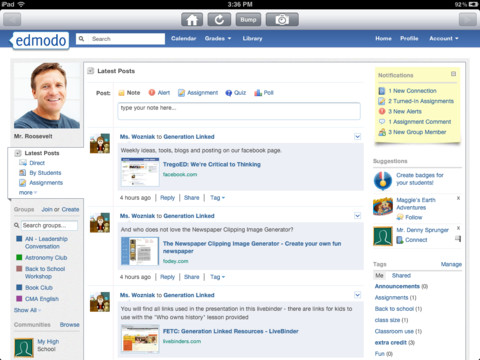Open the Newspaper Clipping Image Generator link
This screenshot has height=360, width=480.
click(252, 247)
